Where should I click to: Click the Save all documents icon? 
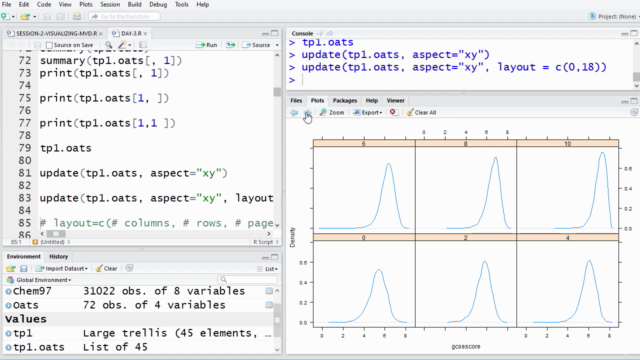[60, 17]
